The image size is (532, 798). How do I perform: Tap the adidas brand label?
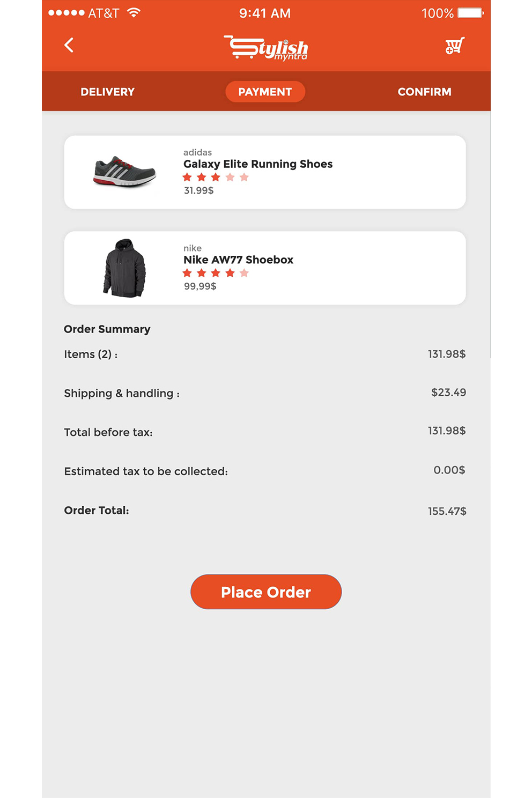(x=197, y=152)
